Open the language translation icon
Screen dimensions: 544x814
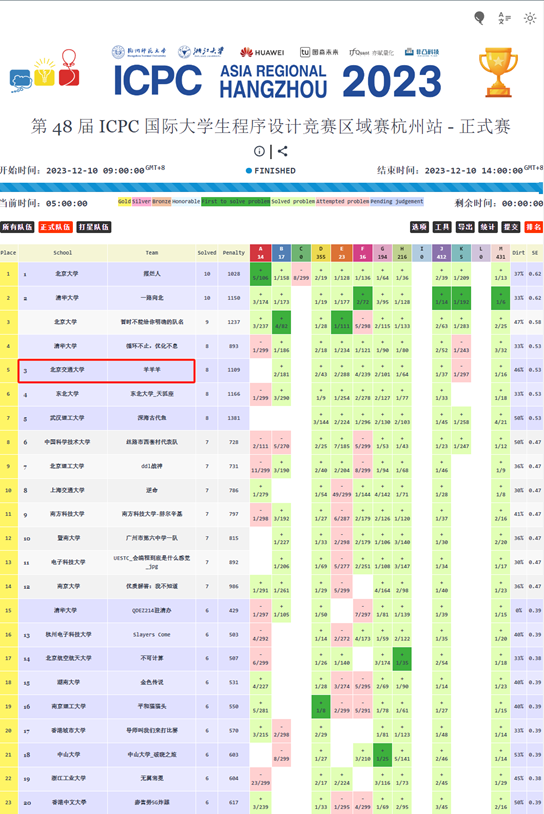tap(504, 18)
